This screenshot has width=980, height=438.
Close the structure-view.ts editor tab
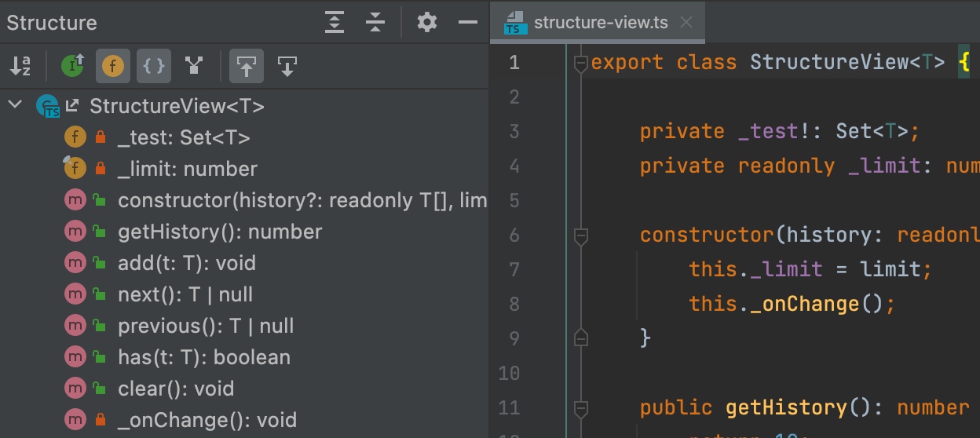[686, 23]
